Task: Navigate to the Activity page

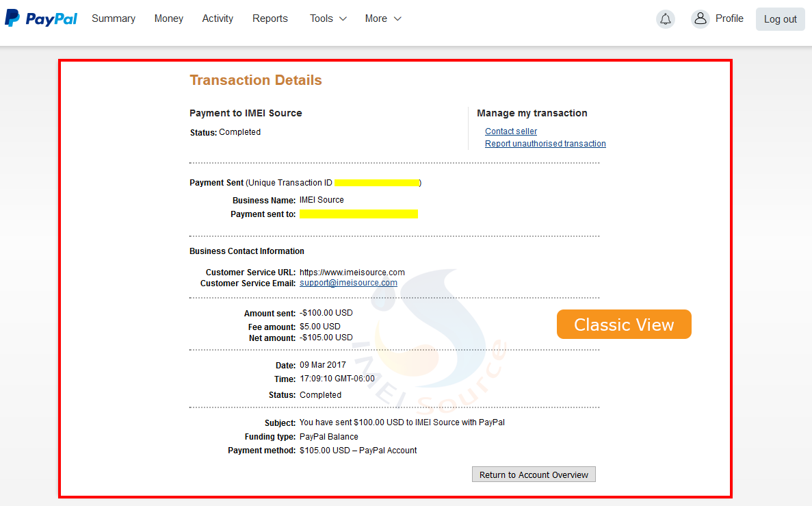Action: [x=218, y=18]
